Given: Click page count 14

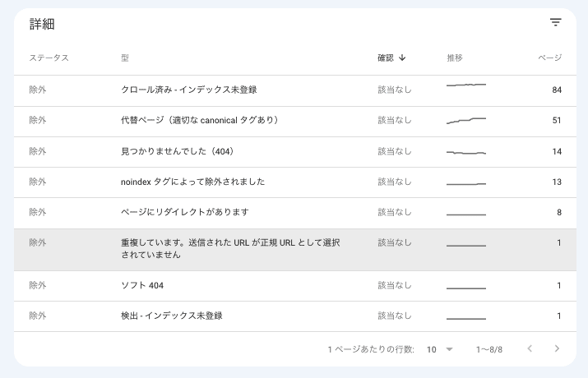Looking at the screenshot, I should tap(557, 152).
